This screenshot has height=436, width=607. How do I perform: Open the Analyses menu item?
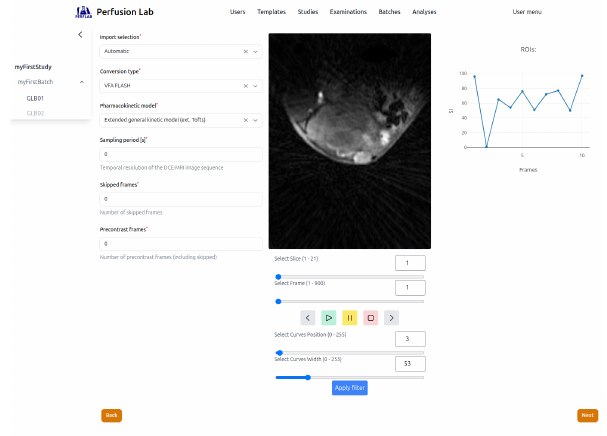pyautogui.click(x=424, y=12)
